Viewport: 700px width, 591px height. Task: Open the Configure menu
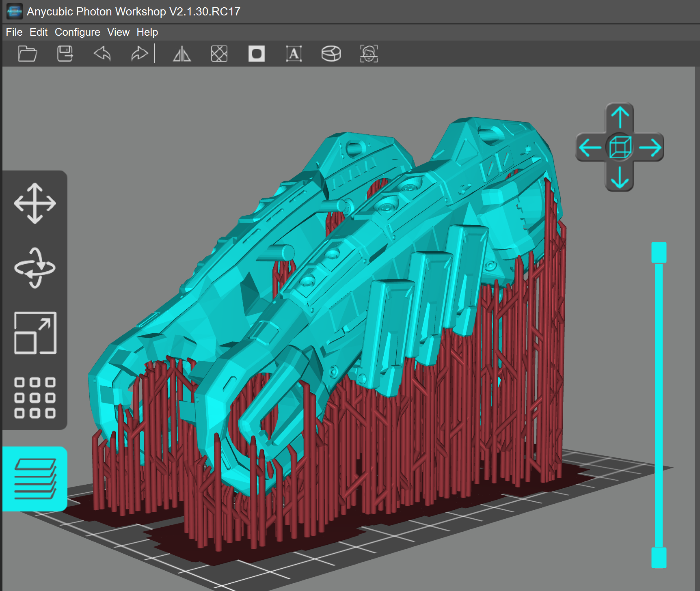(x=77, y=32)
